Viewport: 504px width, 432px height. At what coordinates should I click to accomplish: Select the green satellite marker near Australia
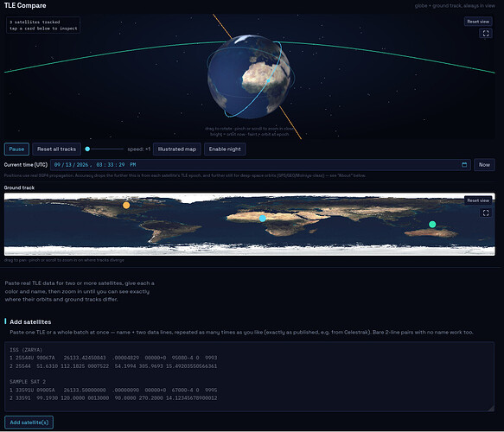pos(432,224)
